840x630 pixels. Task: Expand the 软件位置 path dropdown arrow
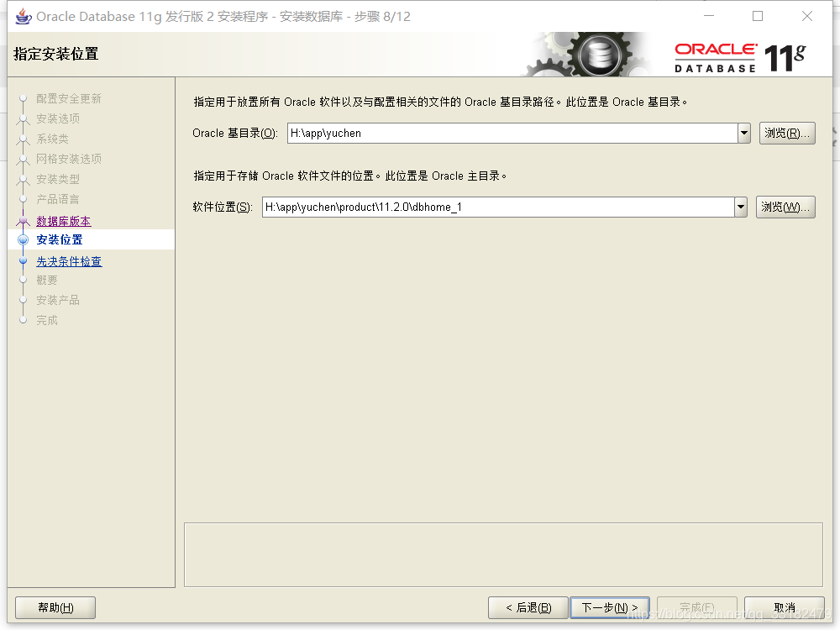(x=741, y=207)
